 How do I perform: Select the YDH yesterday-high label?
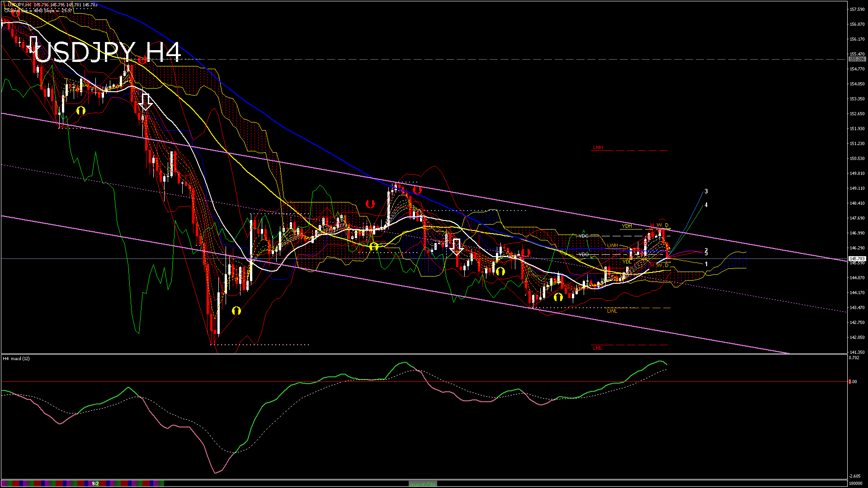(x=627, y=226)
